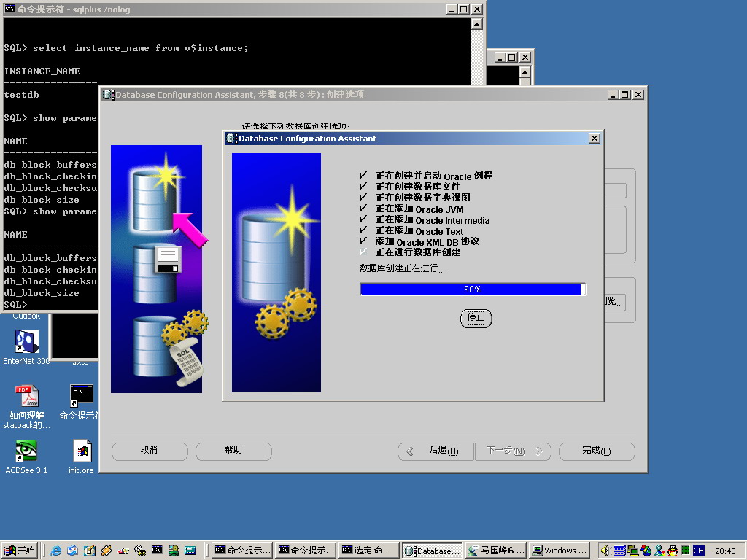Click the 'INSTANCE_NAME' column header text
Screen dimensions: 747x560
(42, 71)
